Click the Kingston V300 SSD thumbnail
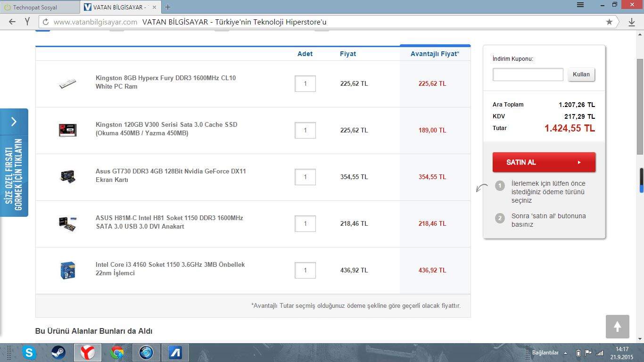The height and width of the screenshot is (362, 644). coord(67,130)
